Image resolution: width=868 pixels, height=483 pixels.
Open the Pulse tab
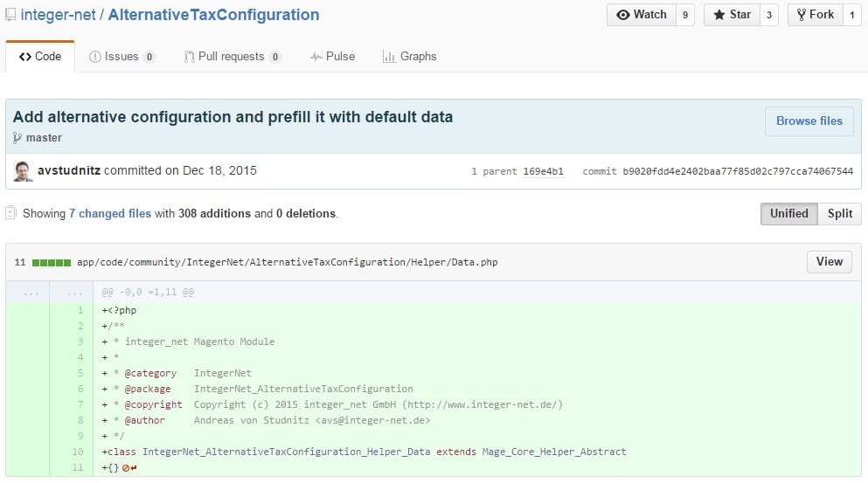332,57
